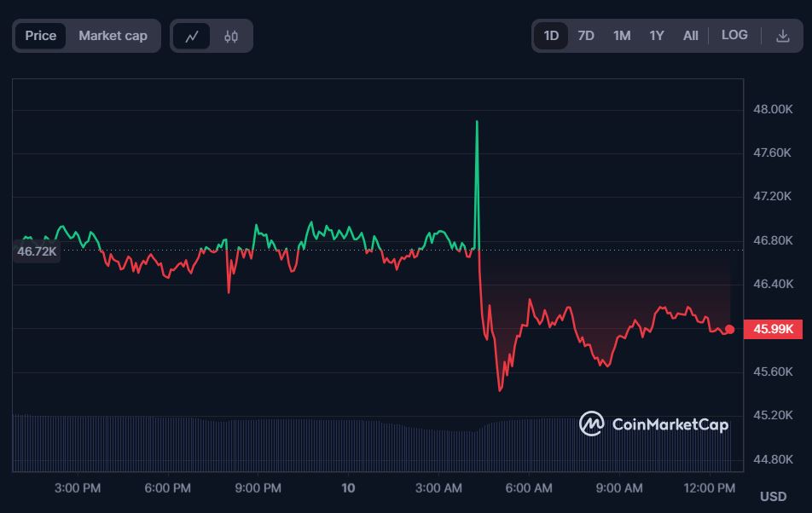Switch to the 7D timeframe
The image size is (812, 513).
586,35
